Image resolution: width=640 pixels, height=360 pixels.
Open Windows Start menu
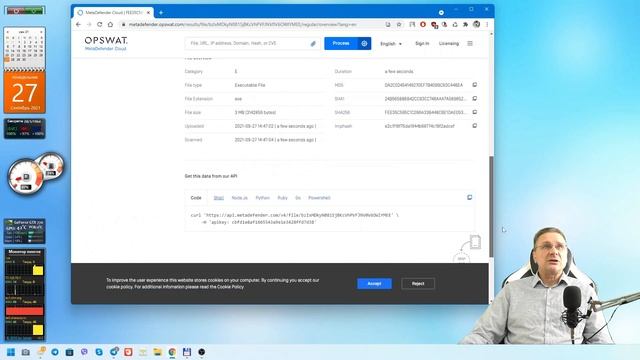click(11, 352)
